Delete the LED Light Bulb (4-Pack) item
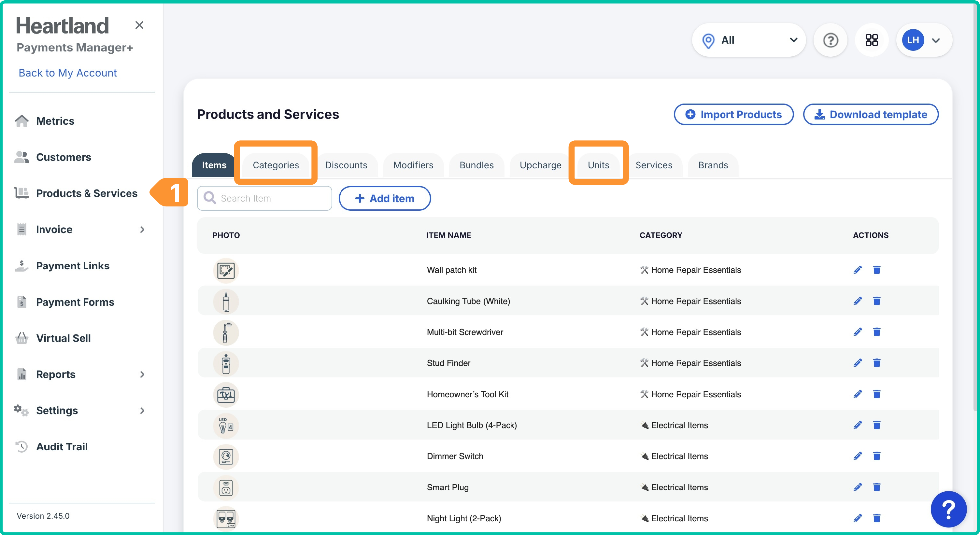Image resolution: width=980 pixels, height=535 pixels. 876,425
